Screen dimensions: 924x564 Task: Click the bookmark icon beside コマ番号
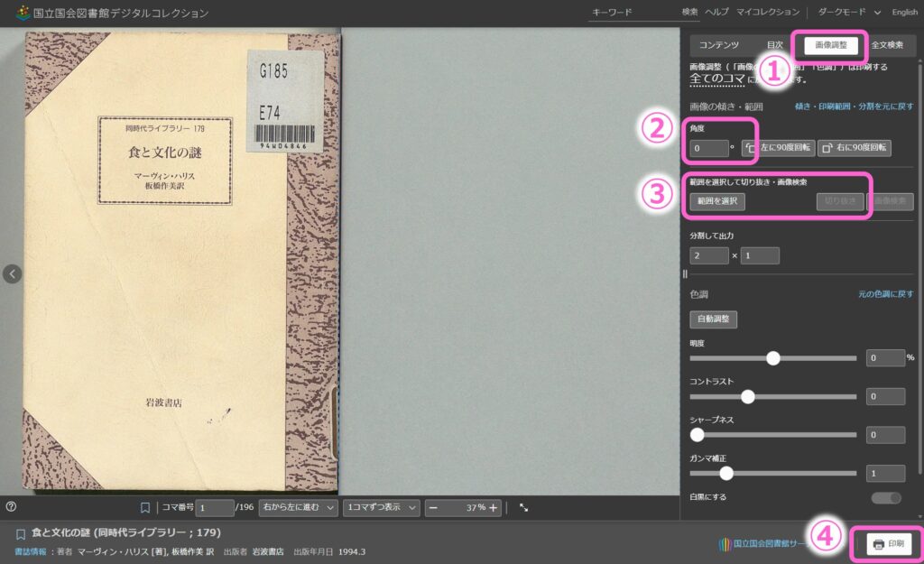click(x=145, y=507)
